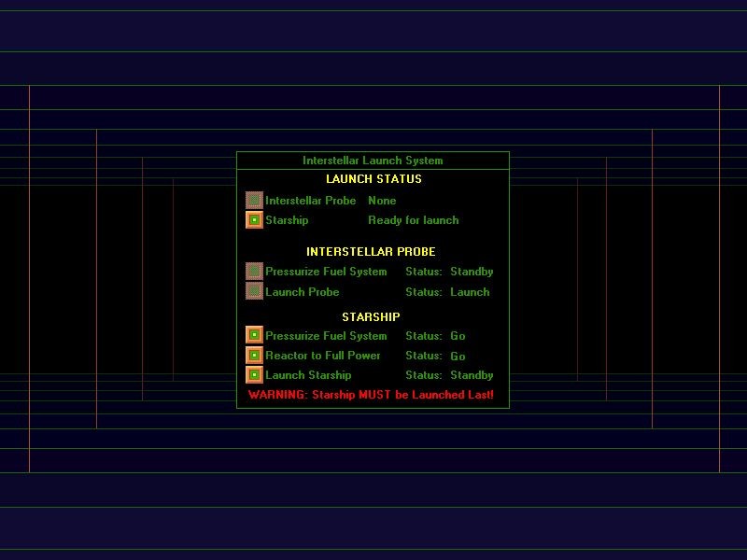Click the 'STARSHIP' section heading
747x560 pixels.
pos(371,316)
